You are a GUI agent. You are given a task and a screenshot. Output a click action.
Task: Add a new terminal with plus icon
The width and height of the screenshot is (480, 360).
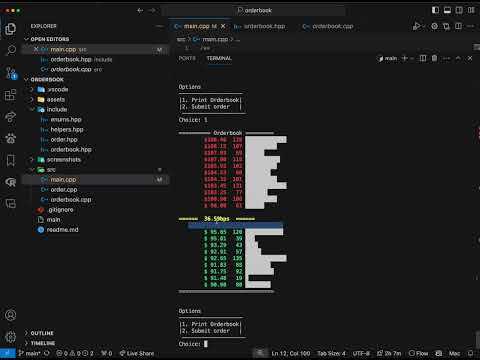(x=405, y=58)
